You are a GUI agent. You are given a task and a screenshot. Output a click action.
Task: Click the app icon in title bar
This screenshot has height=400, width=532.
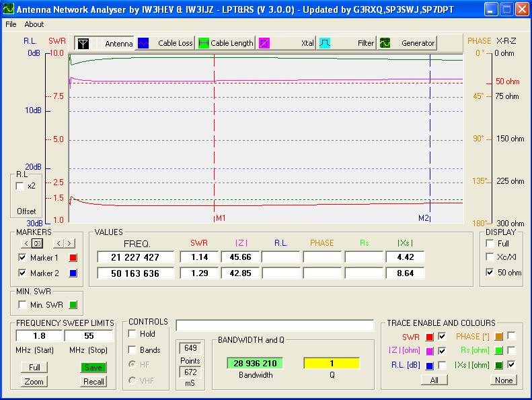coord(8,9)
